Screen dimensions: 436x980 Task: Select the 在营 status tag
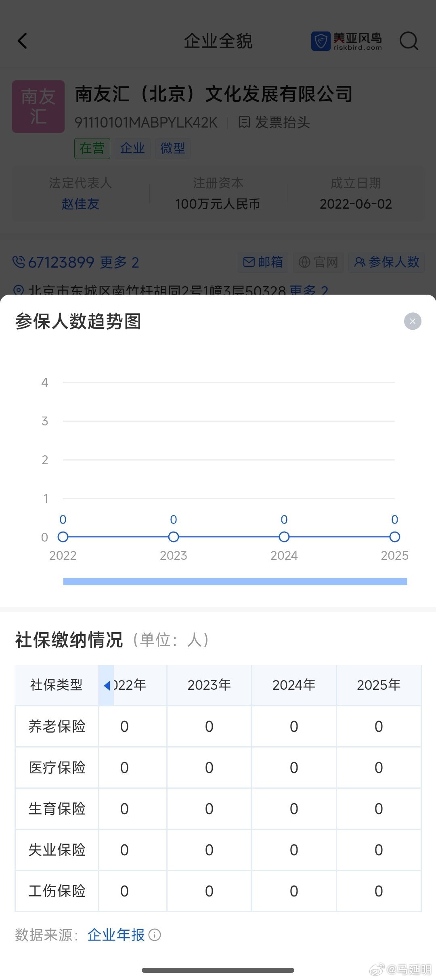pyautogui.click(x=92, y=148)
